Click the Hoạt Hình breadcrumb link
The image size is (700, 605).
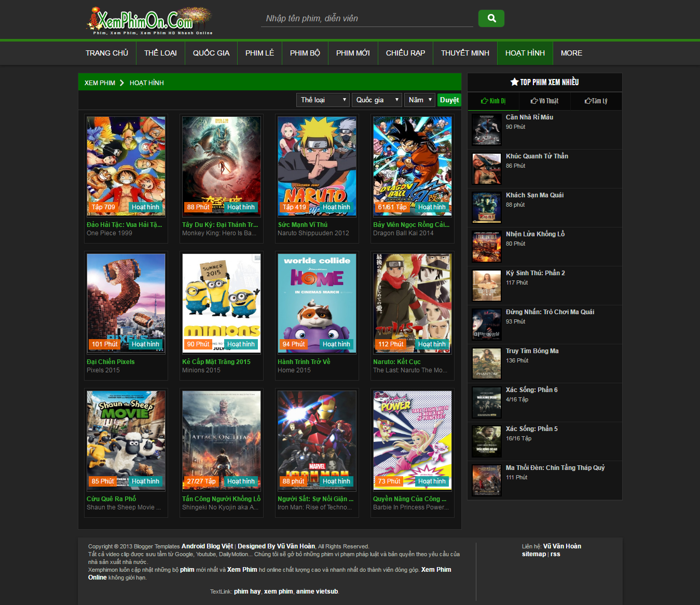tap(147, 83)
